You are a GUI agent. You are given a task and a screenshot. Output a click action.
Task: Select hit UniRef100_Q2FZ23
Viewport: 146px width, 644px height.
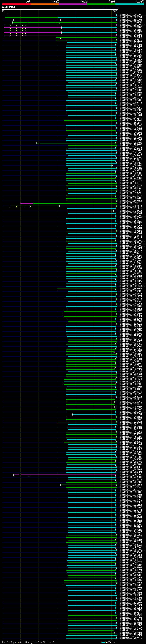[x=131, y=55]
